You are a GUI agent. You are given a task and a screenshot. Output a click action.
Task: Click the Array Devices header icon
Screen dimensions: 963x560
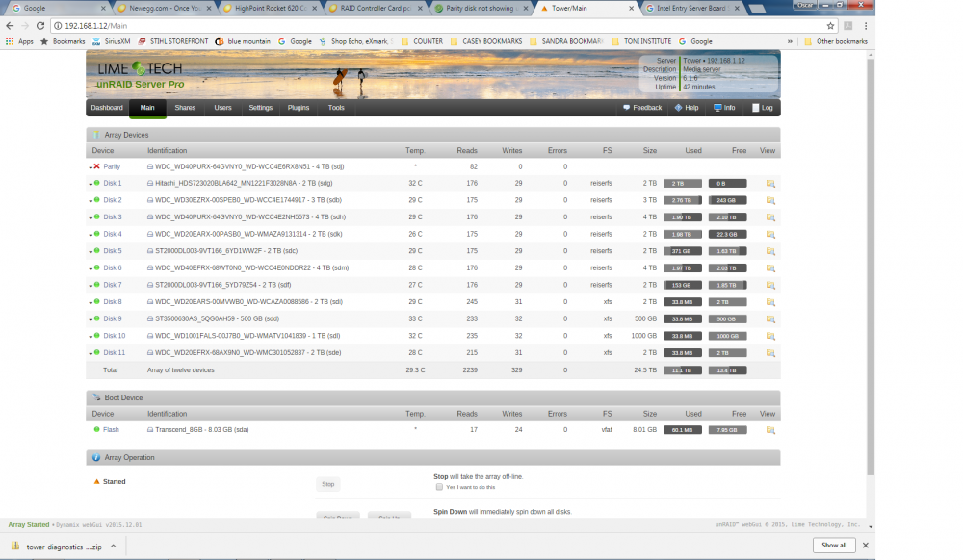click(95, 135)
